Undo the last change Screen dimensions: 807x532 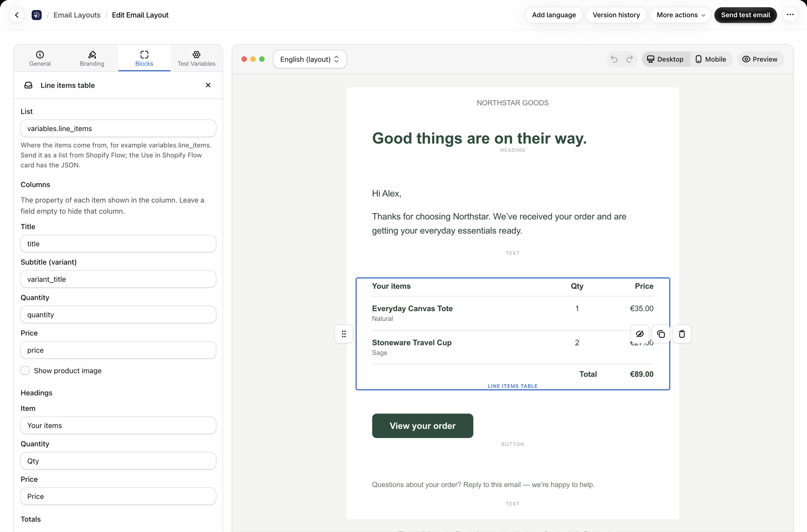[x=614, y=59]
